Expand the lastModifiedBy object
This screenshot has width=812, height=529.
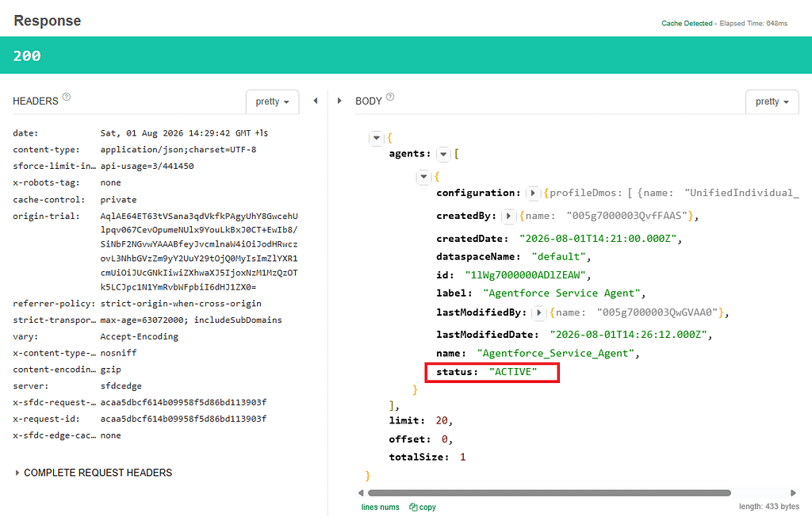[x=538, y=313]
